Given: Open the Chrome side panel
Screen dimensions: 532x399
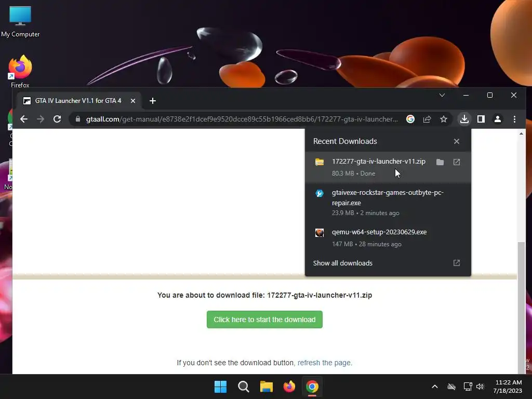Looking at the screenshot, I should (481, 119).
